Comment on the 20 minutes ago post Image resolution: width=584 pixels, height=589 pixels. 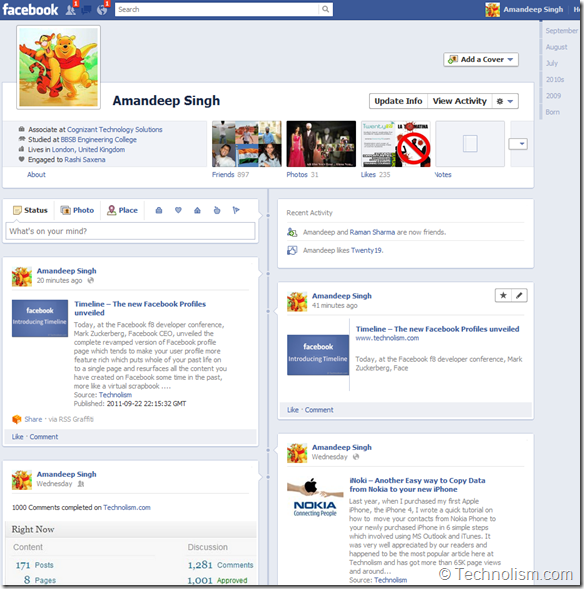tap(44, 437)
